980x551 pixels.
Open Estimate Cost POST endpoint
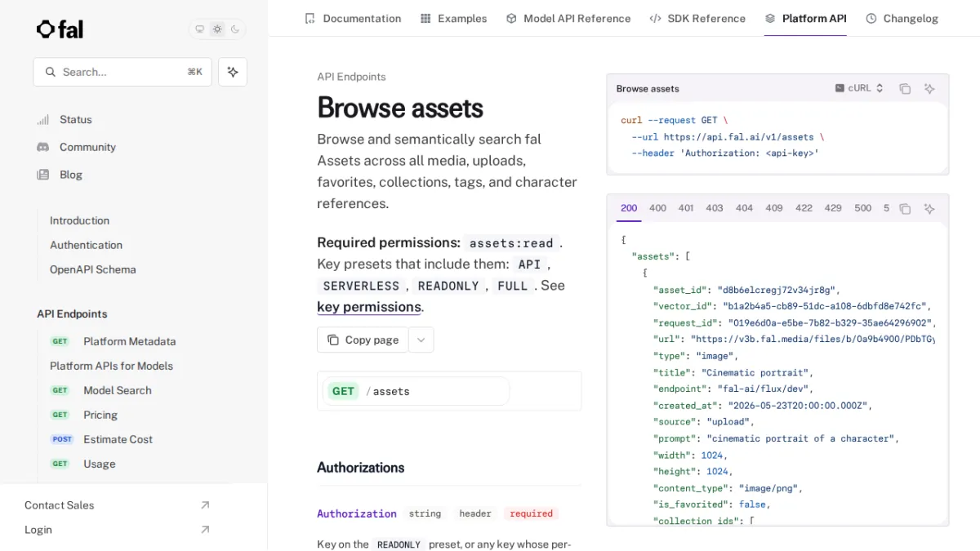click(118, 439)
